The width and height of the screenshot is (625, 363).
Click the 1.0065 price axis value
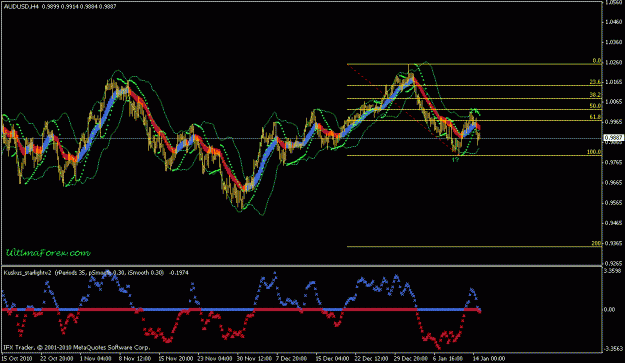pyautogui.click(x=614, y=102)
